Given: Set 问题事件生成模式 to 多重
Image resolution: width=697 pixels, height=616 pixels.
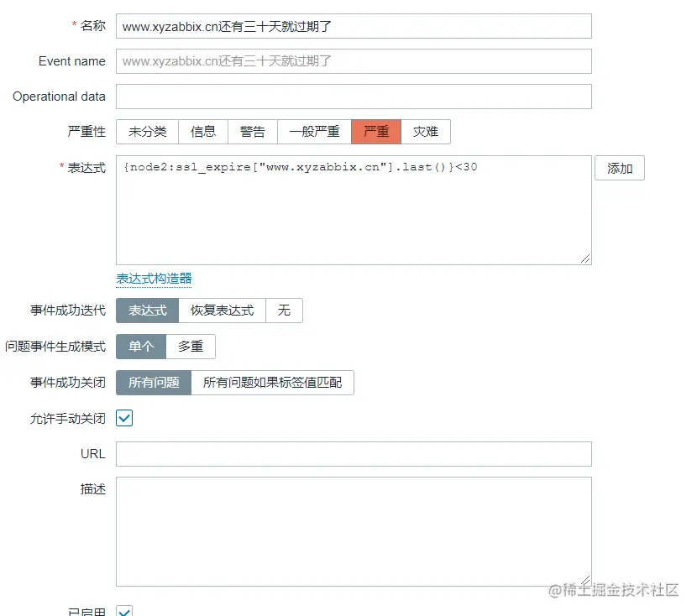Looking at the screenshot, I should coord(191,347).
